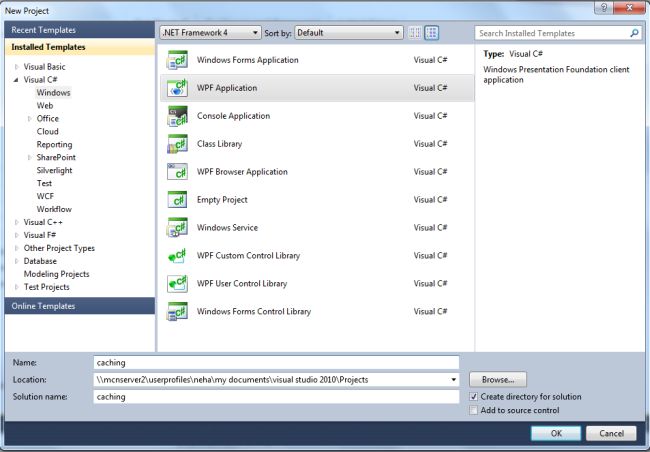This screenshot has width=650, height=452.
Task: Select the Class Library template name
Action: (x=219, y=144)
